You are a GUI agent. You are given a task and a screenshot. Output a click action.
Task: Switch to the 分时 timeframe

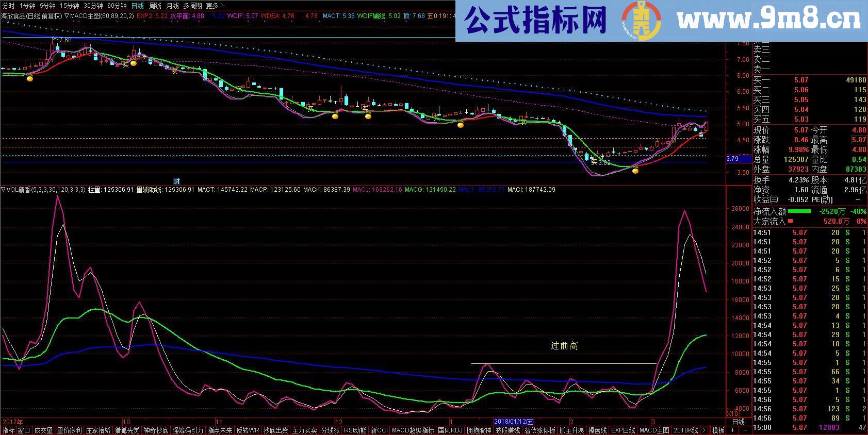[x=8, y=6]
